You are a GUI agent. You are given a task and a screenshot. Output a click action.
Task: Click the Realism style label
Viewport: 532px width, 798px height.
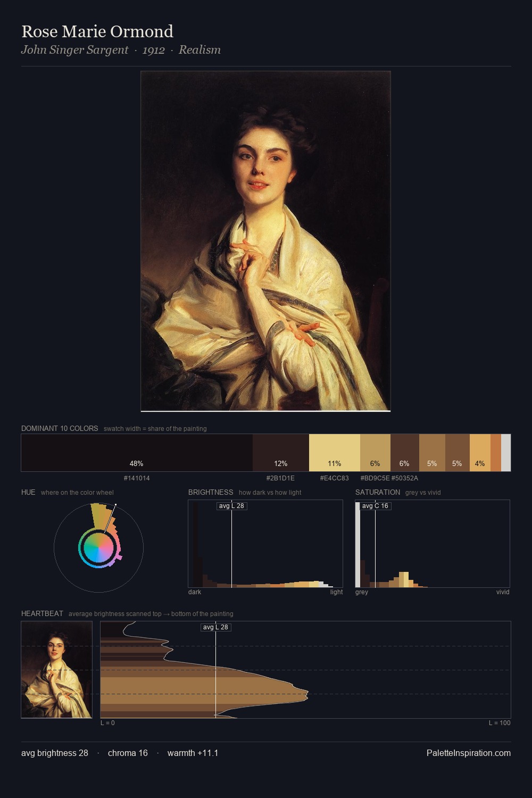pos(199,50)
